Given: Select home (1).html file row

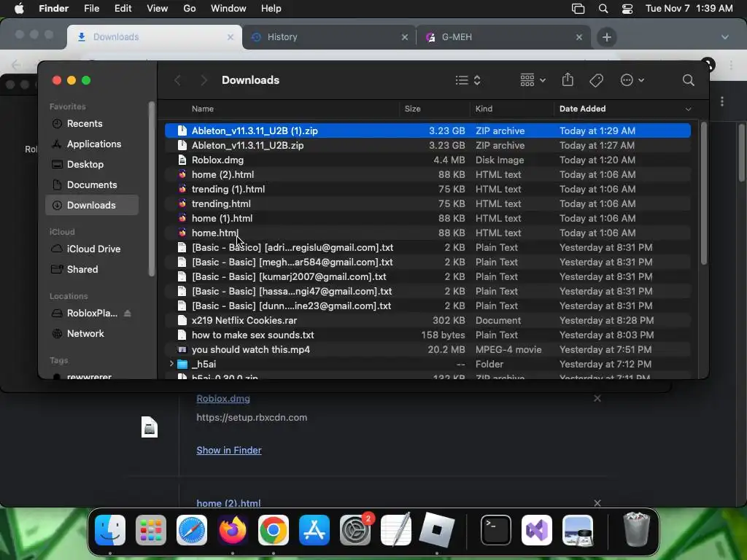Looking at the screenshot, I should [427, 218].
